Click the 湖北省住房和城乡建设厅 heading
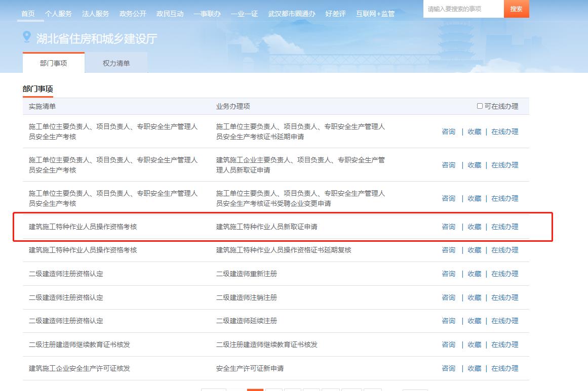 pos(97,38)
